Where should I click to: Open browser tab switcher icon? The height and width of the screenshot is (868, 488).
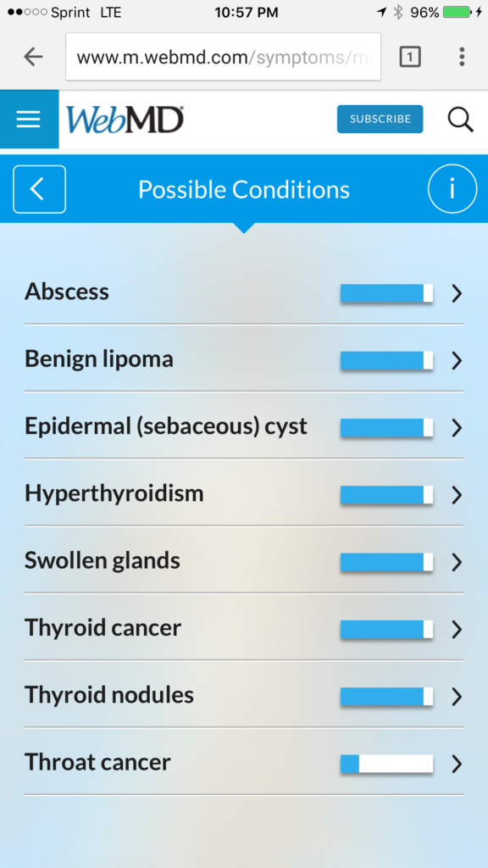point(410,57)
